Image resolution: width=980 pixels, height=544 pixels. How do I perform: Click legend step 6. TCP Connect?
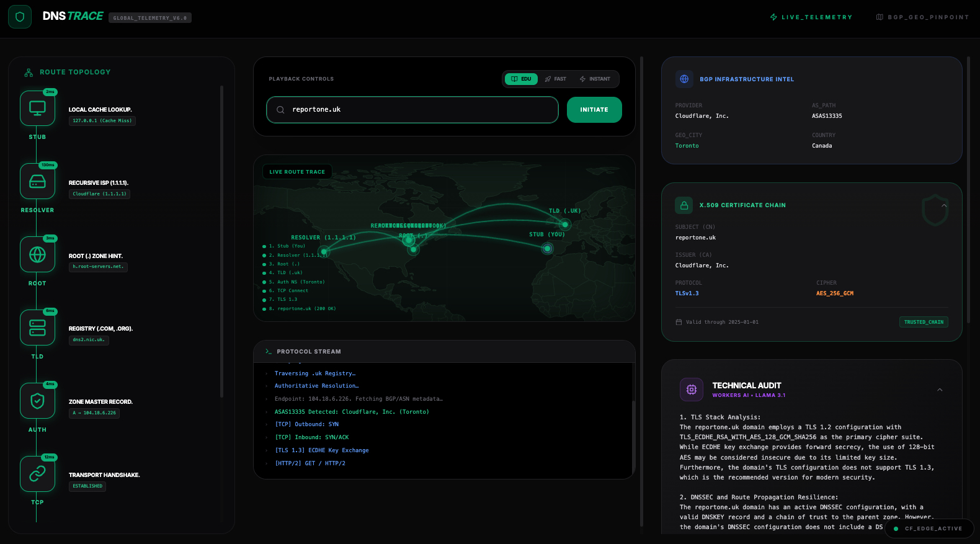285,291
